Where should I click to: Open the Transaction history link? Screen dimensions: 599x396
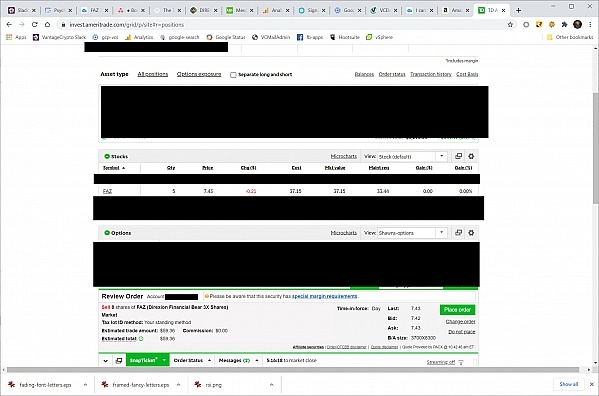point(431,74)
